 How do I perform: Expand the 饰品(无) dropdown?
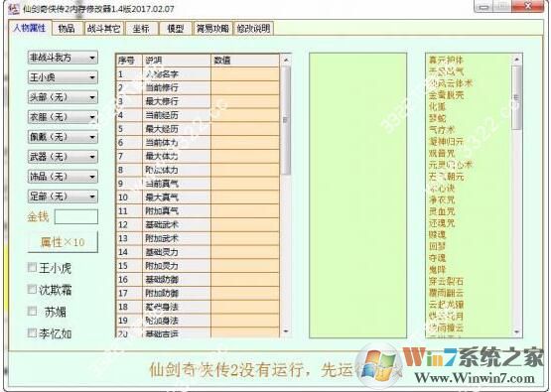tap(63, 177)
